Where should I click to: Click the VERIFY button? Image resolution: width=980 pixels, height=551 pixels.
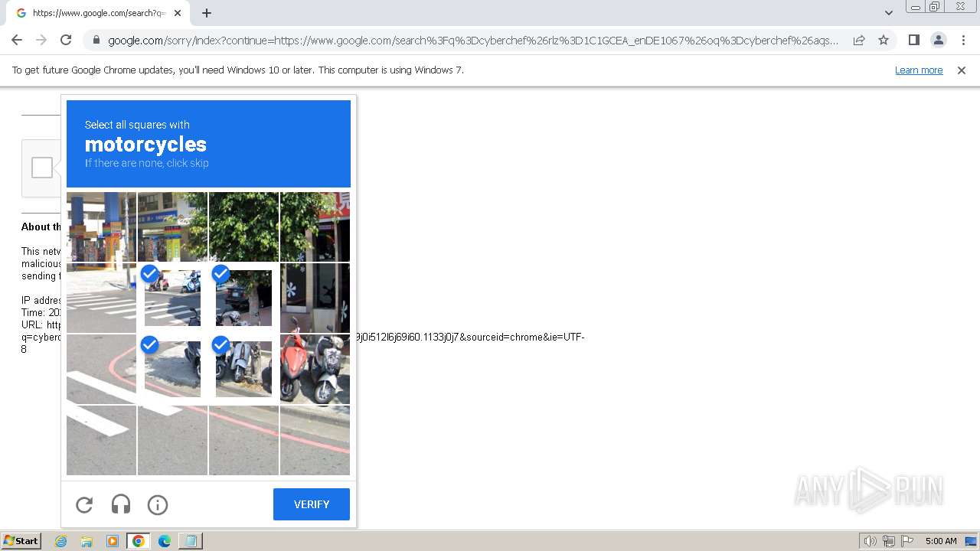312,504
